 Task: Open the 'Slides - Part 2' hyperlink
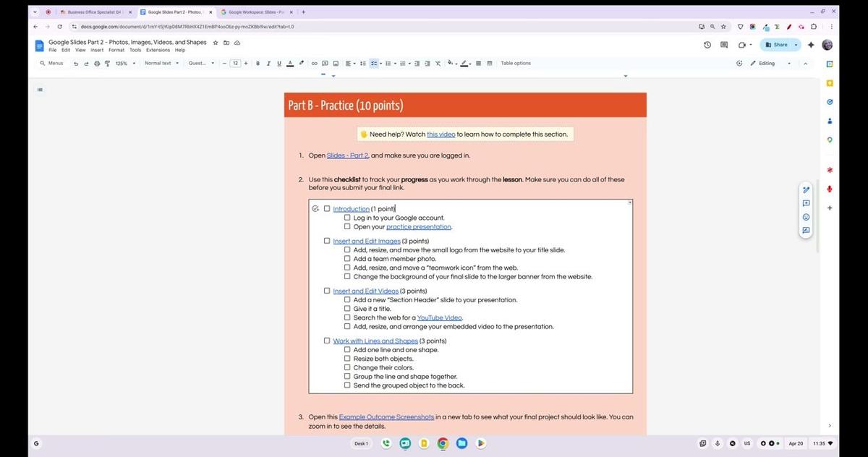point(347,155)
